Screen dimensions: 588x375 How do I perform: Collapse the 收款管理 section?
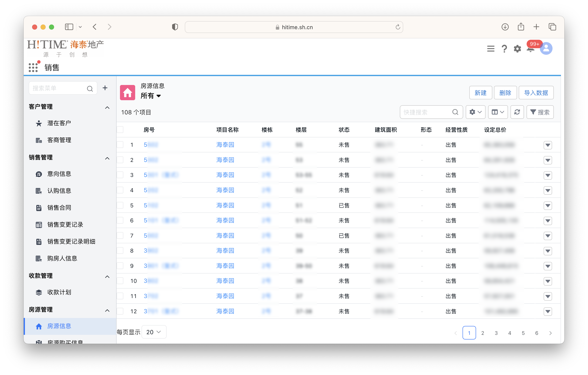point(107,277)
